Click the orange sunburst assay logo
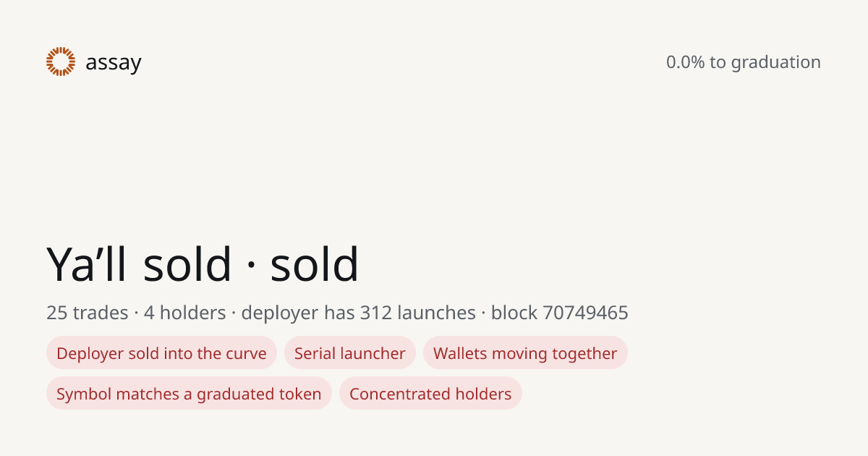Image resolution: width=868 pixels, height=456 pixels. coord(61,62)
